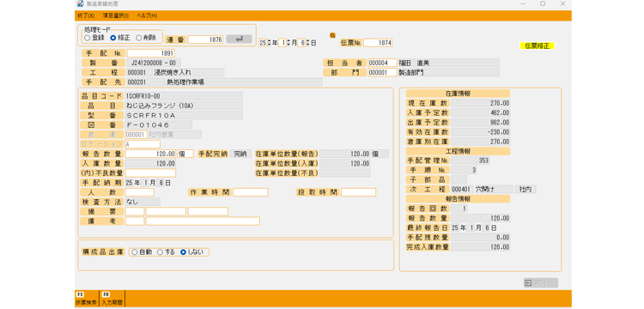Click the year field of the date showing 25
This screenshot has height=309, width=644.
coord(263,43)
